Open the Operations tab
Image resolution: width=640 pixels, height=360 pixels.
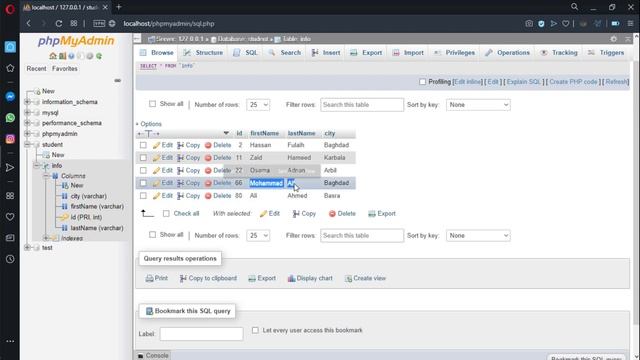click(x=507, y=53)
